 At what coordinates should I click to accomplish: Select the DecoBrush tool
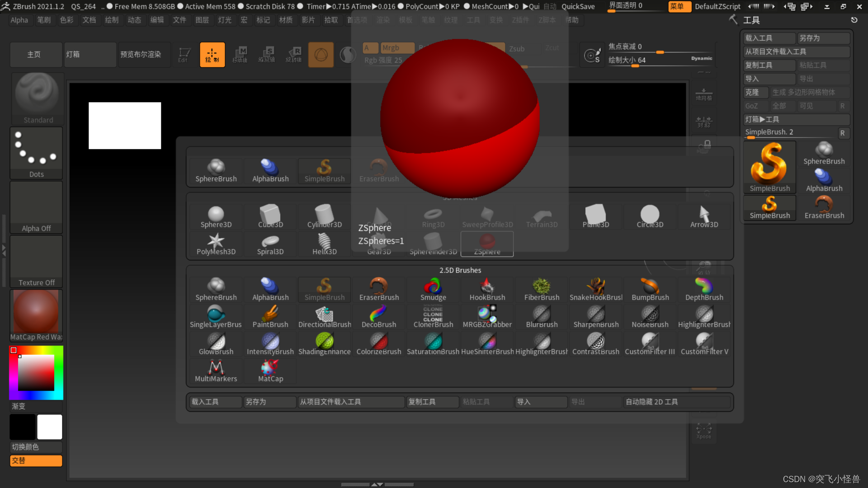click(378, 317)
